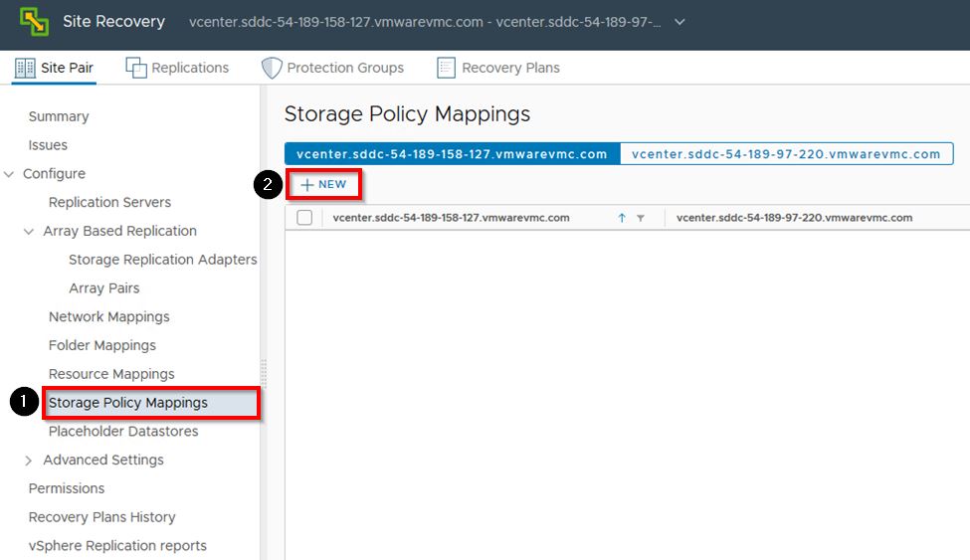Click the Recovery Plans list icon

446,68
